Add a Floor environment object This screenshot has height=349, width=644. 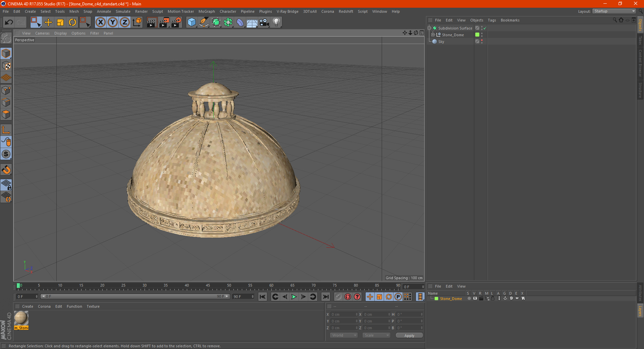[252, 22]
